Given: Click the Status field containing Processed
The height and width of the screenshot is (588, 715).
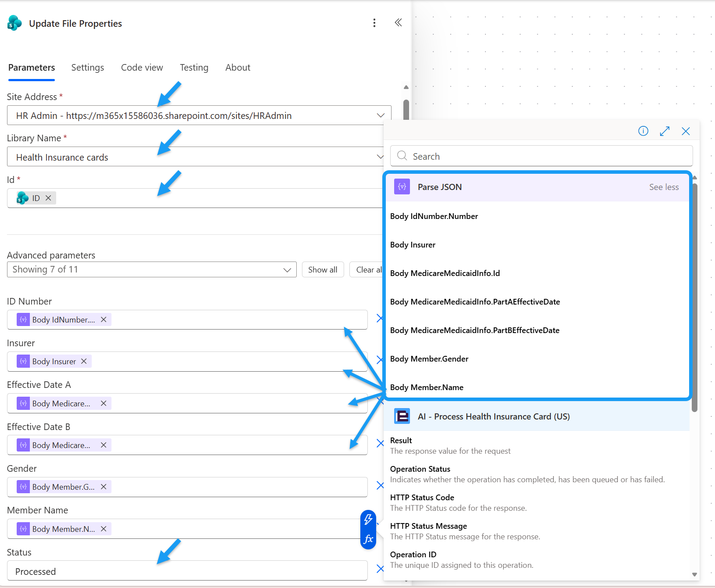Looking at the screenshot, I should coord(187,570).
